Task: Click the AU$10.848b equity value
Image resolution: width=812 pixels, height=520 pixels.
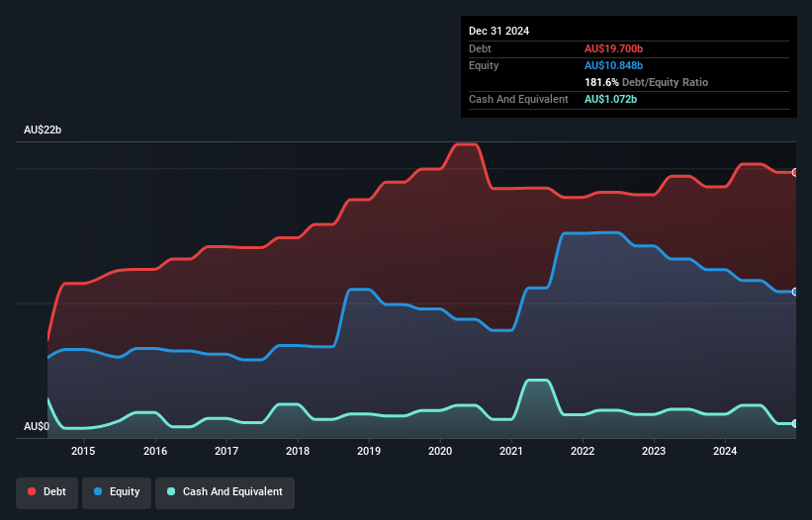Action: point(613,65)
